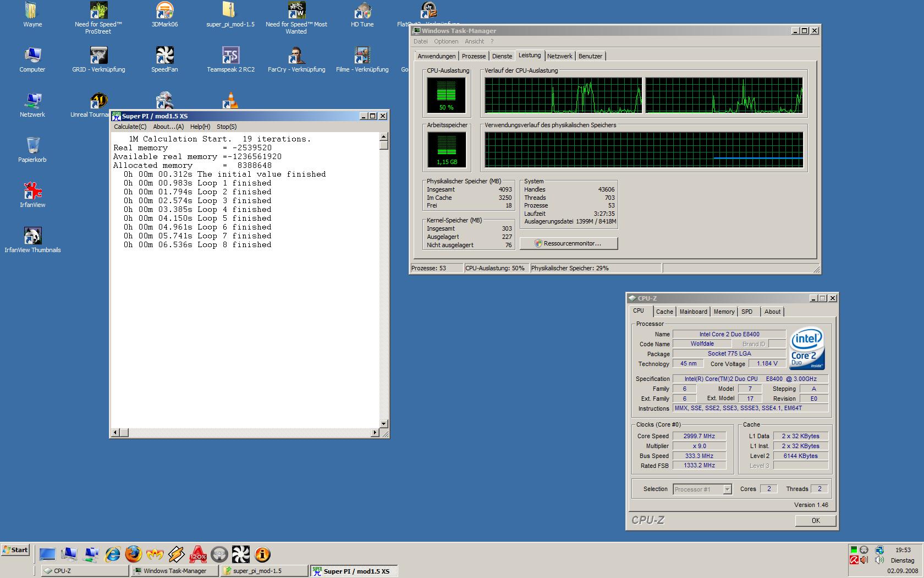This screenshot has height=578, width=924.
Task: Click the Avira antivirus tray icon
Action: coord(854,560)
